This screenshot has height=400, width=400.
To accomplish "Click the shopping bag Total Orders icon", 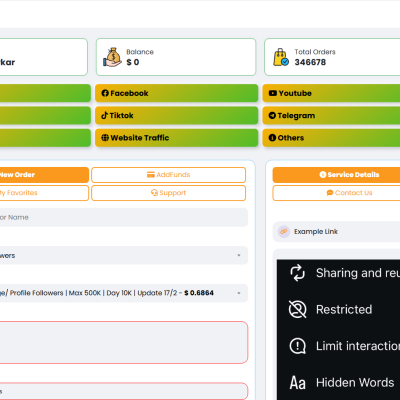I will point(281,57).
